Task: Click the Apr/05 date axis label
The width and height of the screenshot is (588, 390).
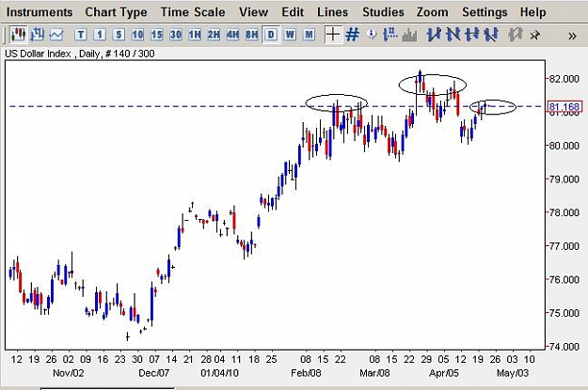Action: click(444, 373)
